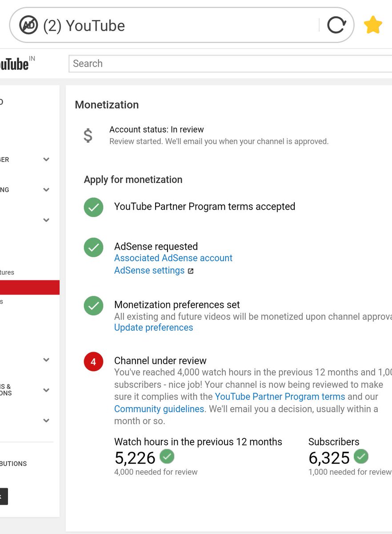
Task: Click the red step 4 badge
Action: pos(93,362)
